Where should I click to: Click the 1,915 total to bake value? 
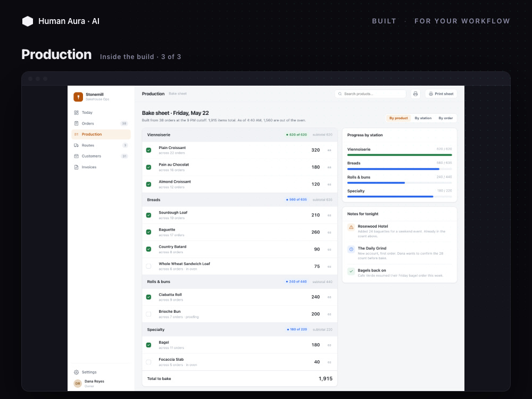pyautogui.click(x=326, y=379)
